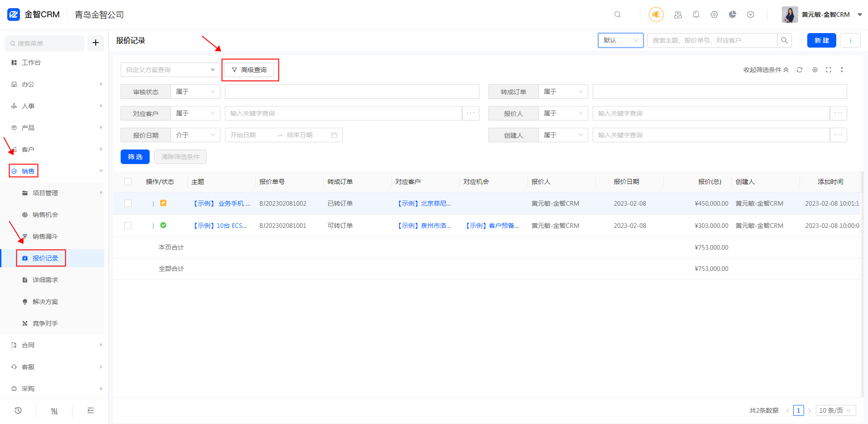Click the orange status icon on first row
This screenshot has height=424, width=868.
[163, 203]
